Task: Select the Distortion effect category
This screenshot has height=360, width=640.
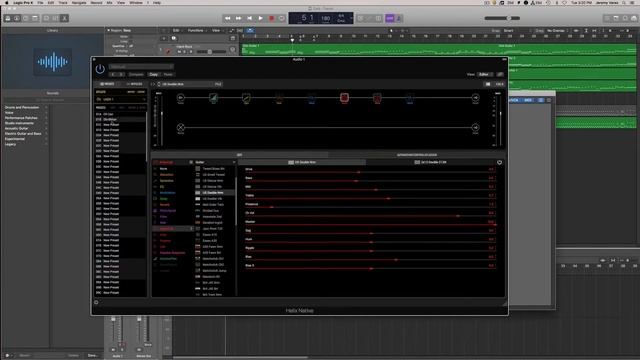Action: (167, 175)
